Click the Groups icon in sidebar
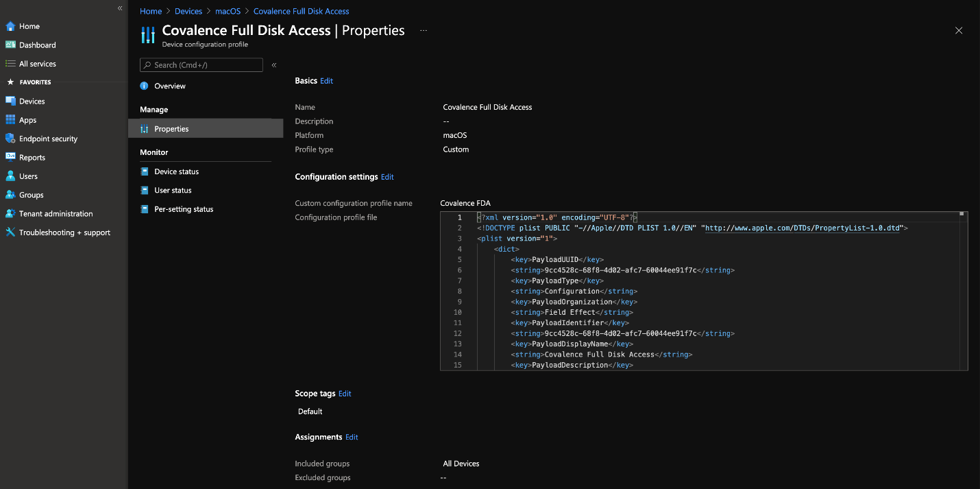980x489 pixels. click(10, 195)
